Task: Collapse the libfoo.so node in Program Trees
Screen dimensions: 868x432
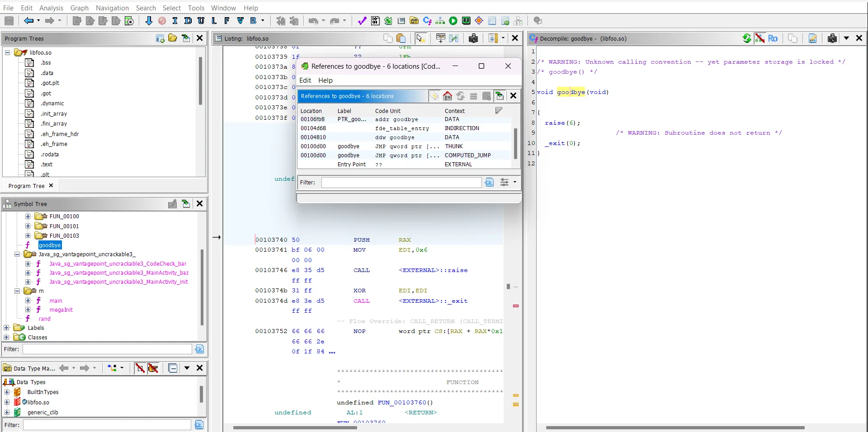Action: (8, 53)
